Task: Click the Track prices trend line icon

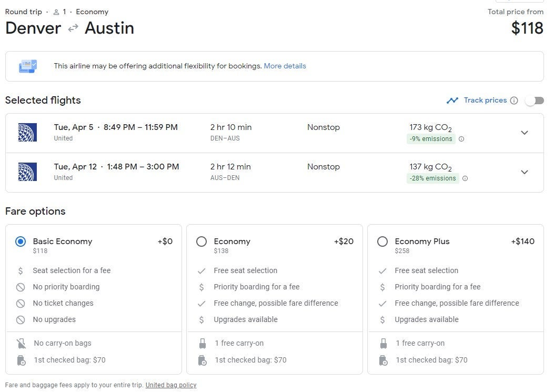Action: 452,100
